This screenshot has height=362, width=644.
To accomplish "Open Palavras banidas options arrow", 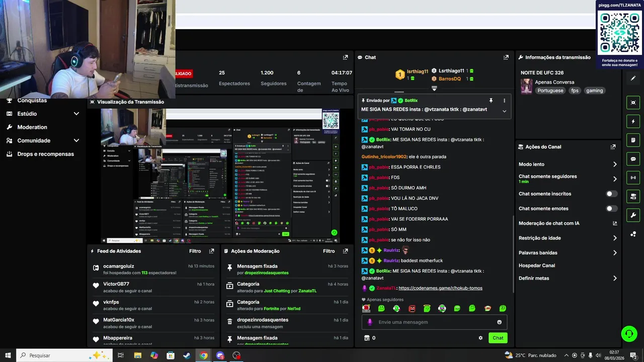I will point(615,253).
